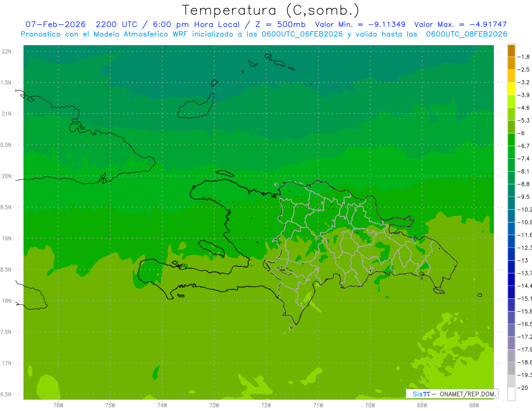Click the "70W" longitude label

coord(370,405)
